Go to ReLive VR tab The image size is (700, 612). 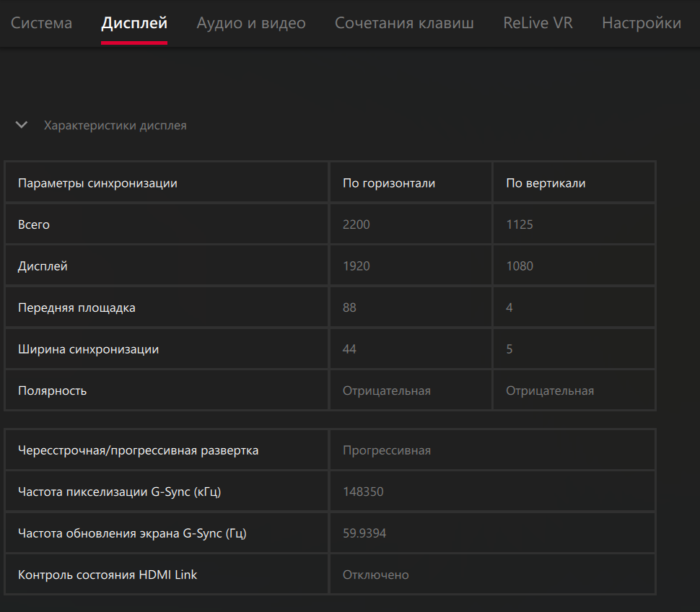[x=538, y=23]
